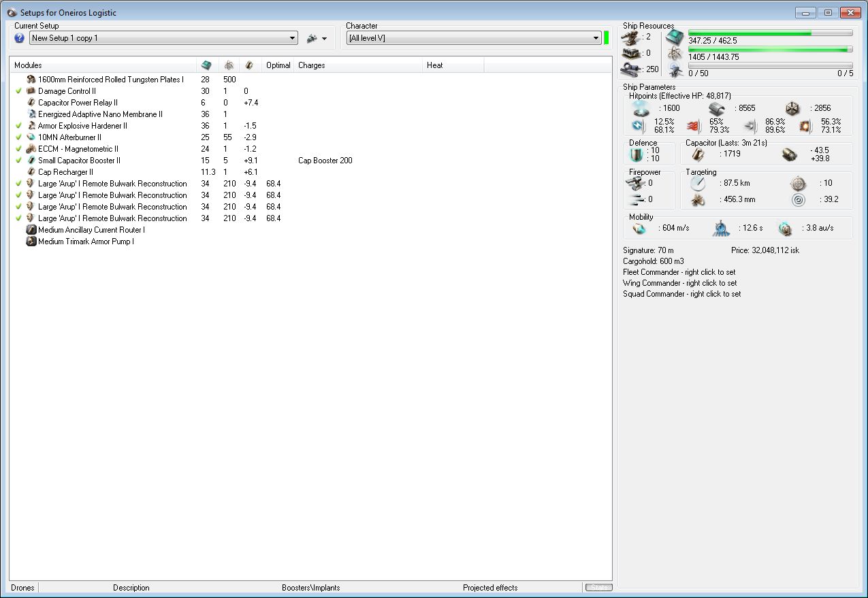Click the turret firepower icon

point(635,183)
